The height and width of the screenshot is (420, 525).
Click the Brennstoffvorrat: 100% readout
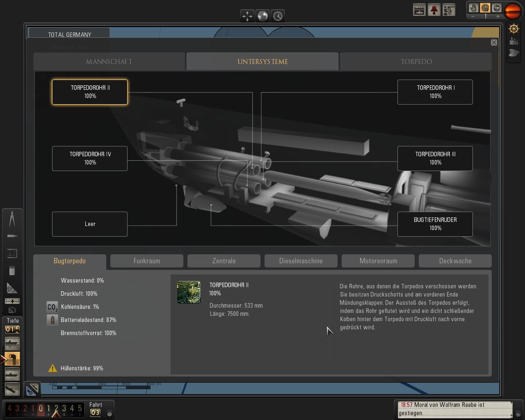click(x=89, y=333)
